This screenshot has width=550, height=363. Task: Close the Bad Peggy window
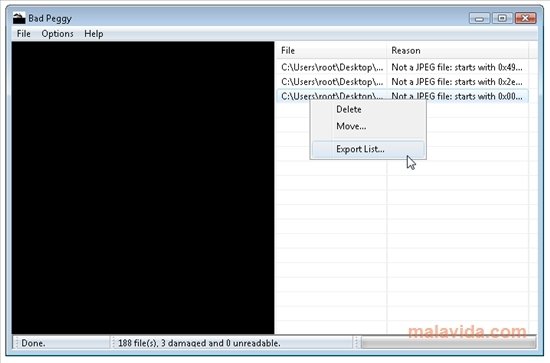[525, 18]
